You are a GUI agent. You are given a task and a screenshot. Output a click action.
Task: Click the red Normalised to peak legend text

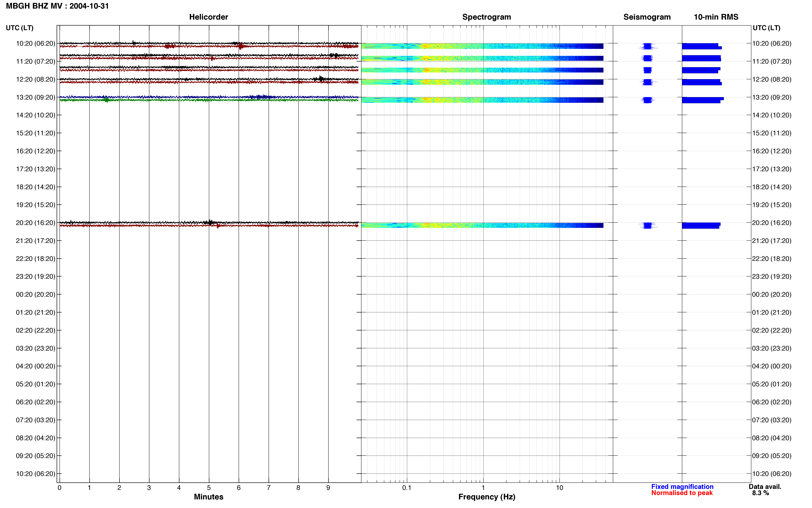pos(682,493)
